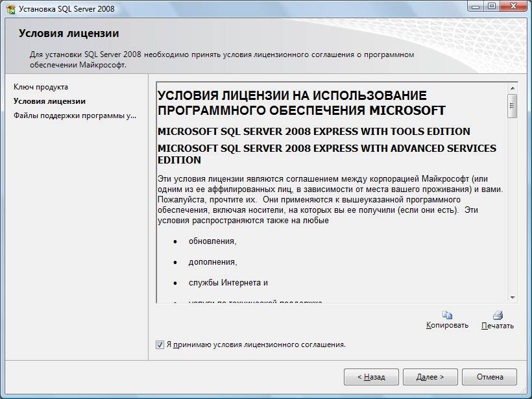This screenshot has width=532, height=399.
Task: Select the Ключ продукта step in sidebar
Action: pos(41,87)
